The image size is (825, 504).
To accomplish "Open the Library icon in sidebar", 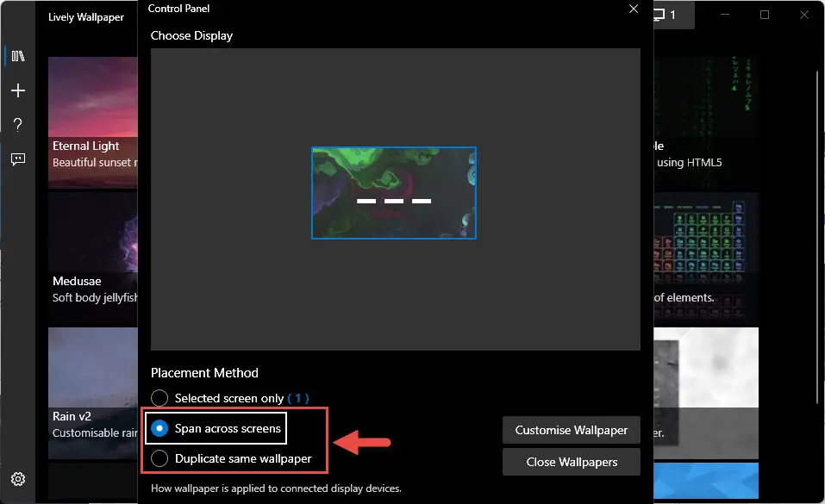I will click(x=18, y=56).
